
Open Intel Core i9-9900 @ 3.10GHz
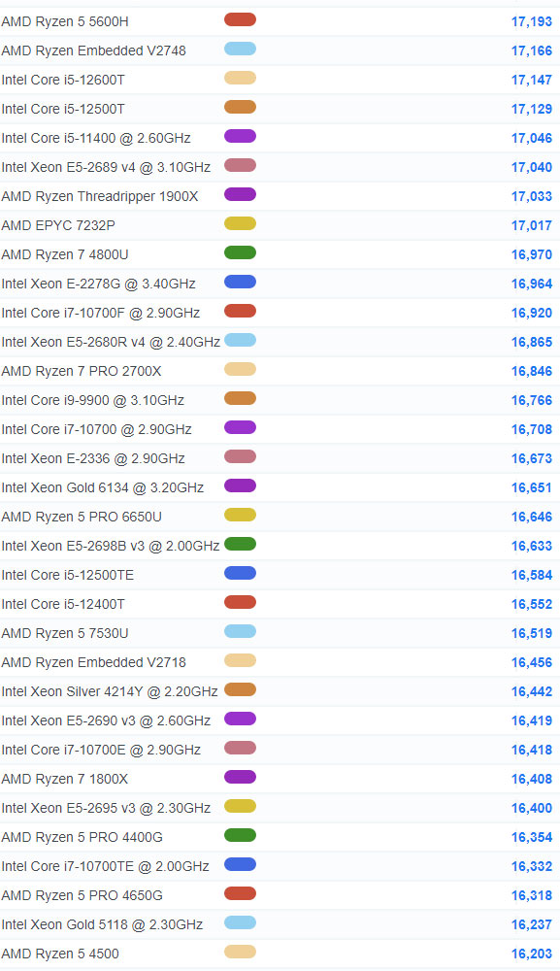click(x=93, y=400)
